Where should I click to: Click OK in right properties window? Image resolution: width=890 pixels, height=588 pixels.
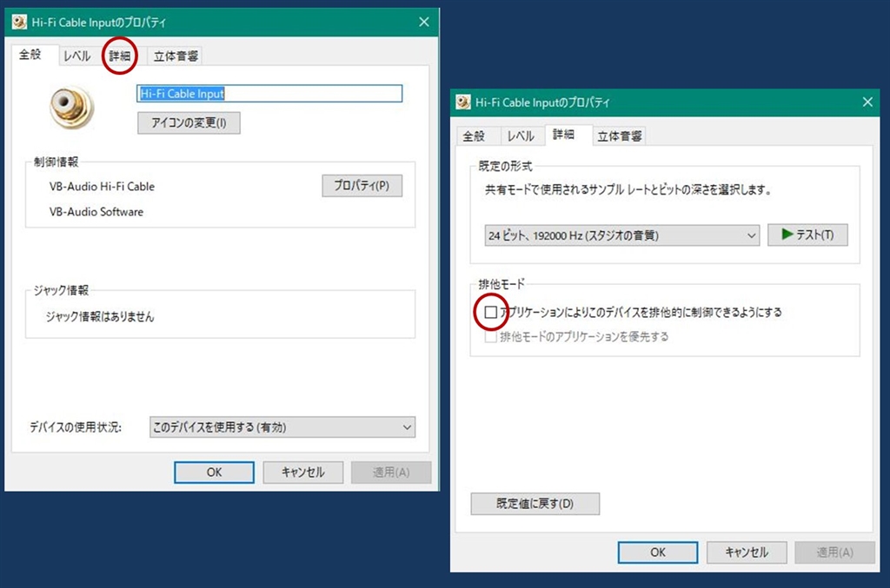658,552
